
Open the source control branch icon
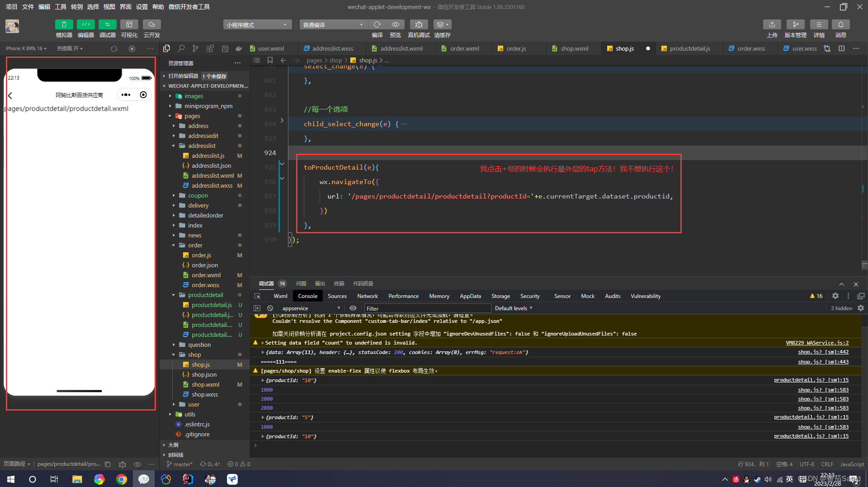(x=195, y=48)
